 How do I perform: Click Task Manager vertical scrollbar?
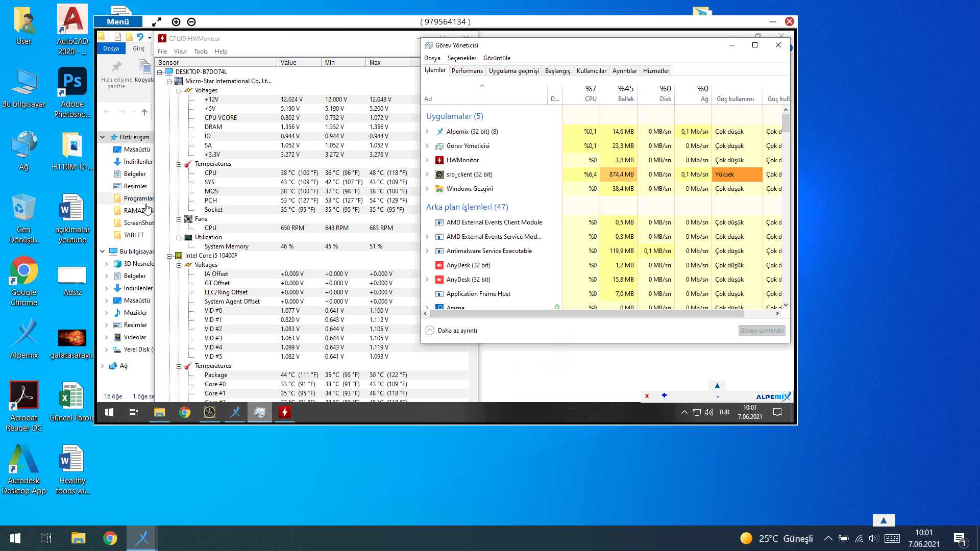786,124
